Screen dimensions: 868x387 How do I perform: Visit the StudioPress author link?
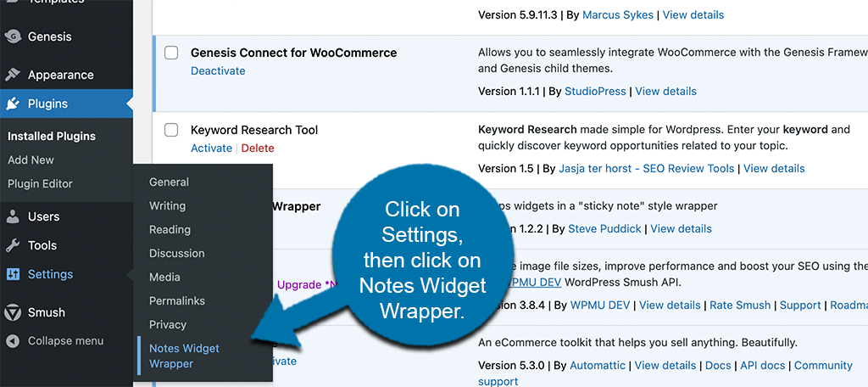594,91
